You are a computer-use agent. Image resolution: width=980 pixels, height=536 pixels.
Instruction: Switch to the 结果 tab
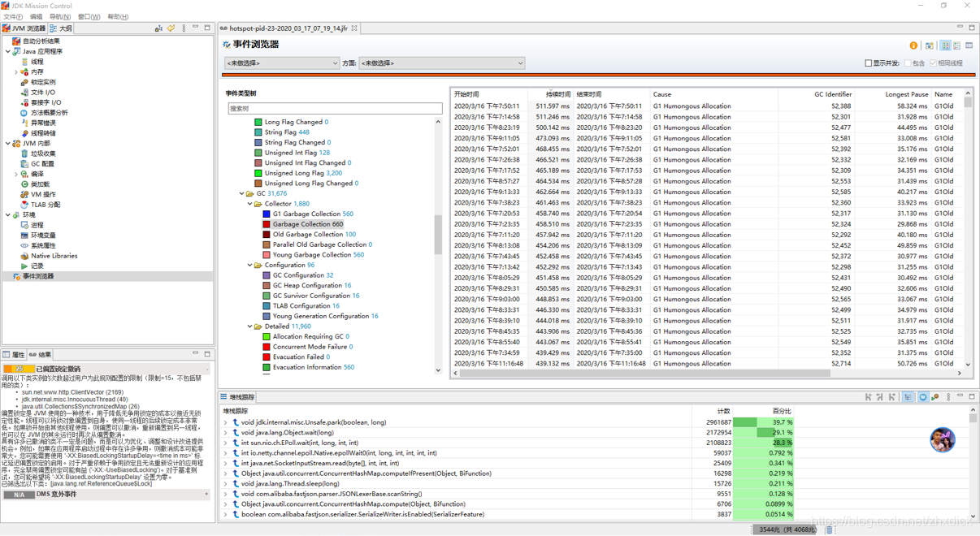pos(41,355)
